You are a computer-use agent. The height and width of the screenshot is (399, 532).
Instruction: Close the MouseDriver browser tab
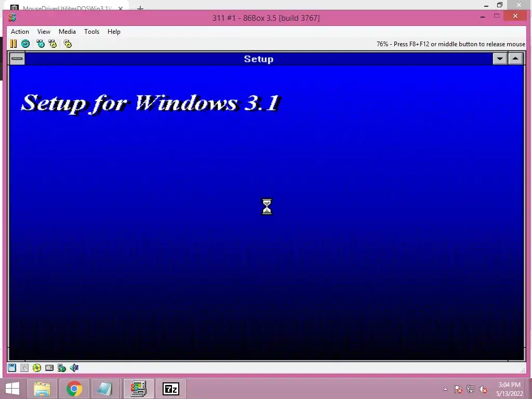coord(121,8)
